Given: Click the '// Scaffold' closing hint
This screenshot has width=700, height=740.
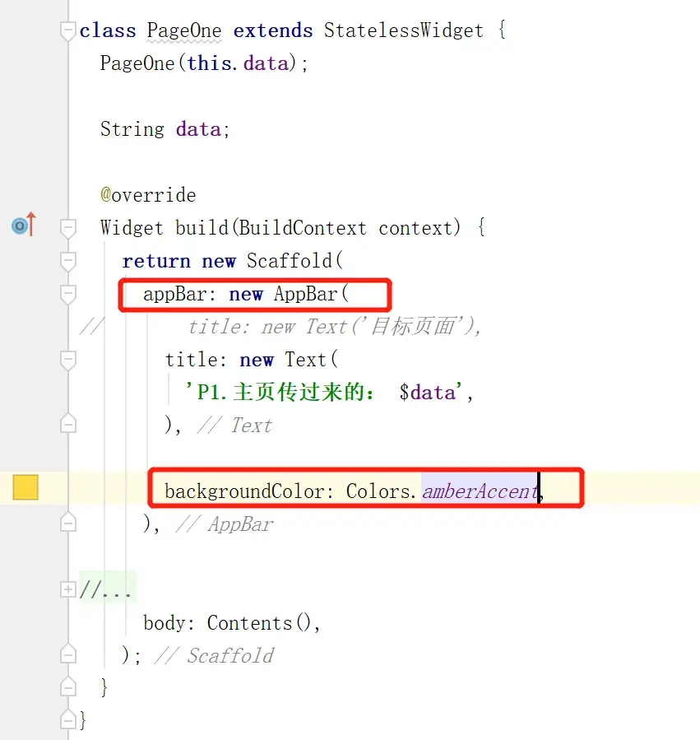Looking at the screenshot, I should (215, 656).
